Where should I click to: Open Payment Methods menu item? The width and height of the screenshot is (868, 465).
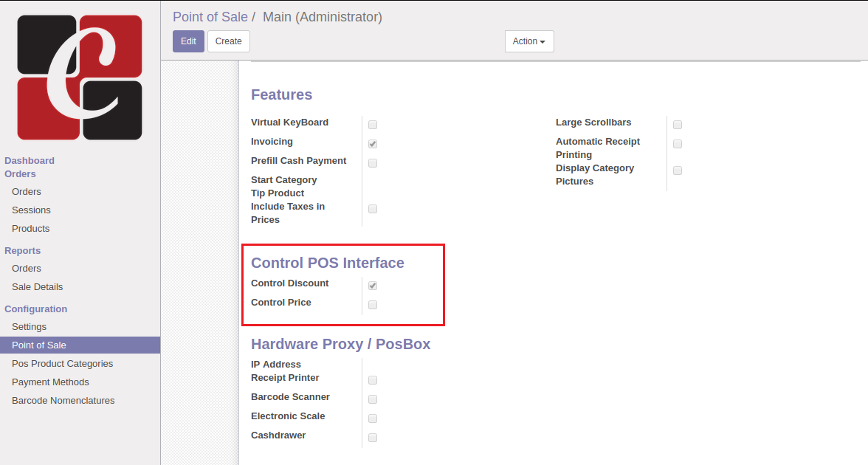click(x=50, y=382)
